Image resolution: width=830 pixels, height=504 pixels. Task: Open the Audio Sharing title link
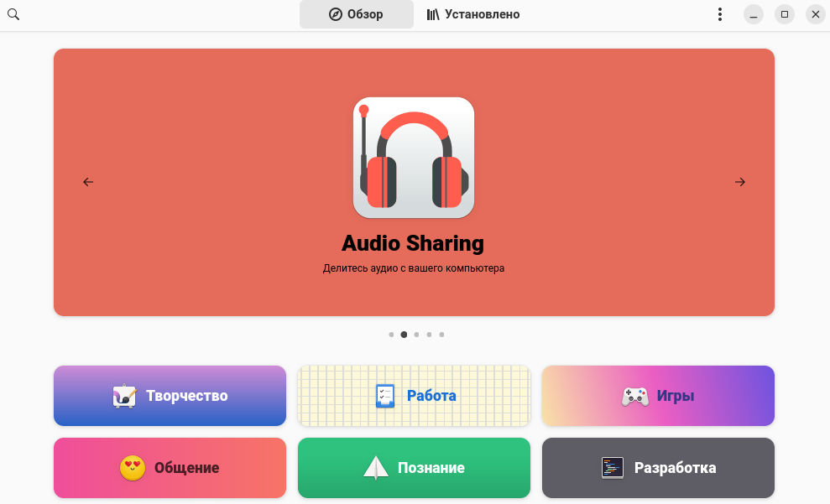[x=413, y=243]
